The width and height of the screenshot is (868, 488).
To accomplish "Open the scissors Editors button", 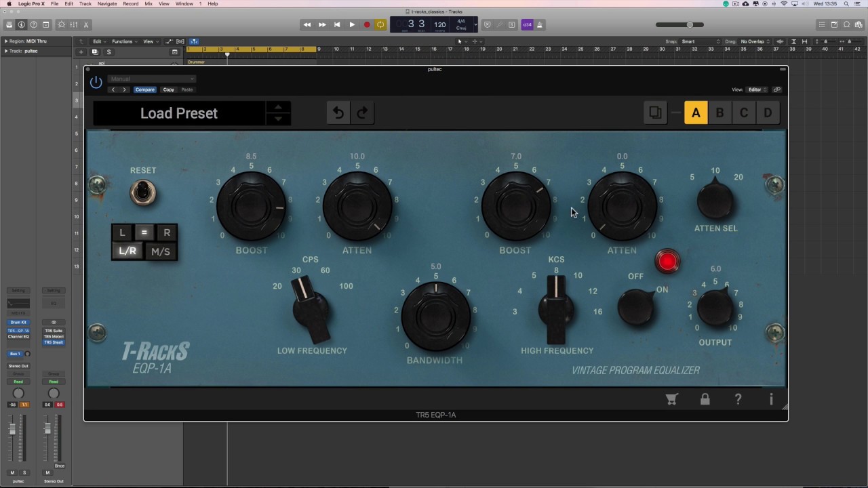I will (86, 25).
